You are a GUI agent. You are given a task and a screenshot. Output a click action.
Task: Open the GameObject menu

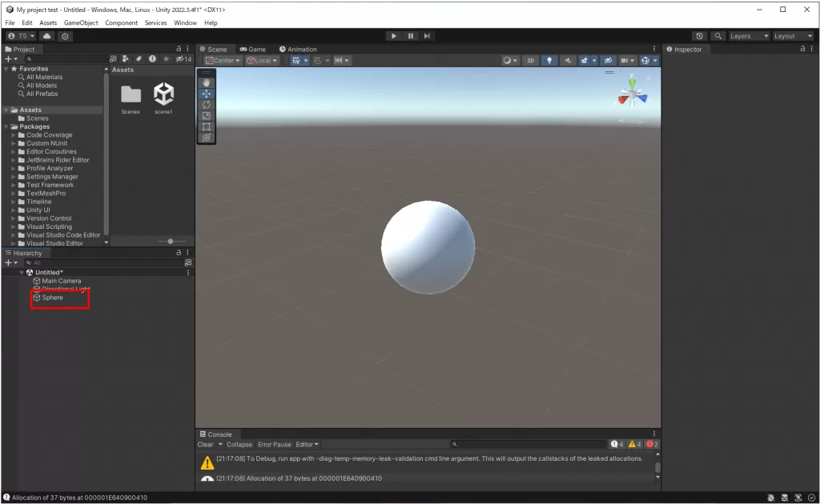(81, 23)
